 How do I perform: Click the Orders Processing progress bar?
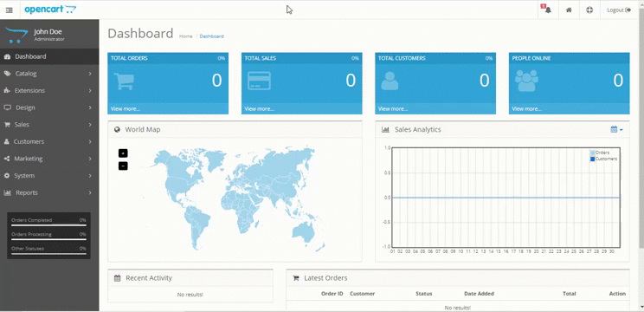pos(48,239)
